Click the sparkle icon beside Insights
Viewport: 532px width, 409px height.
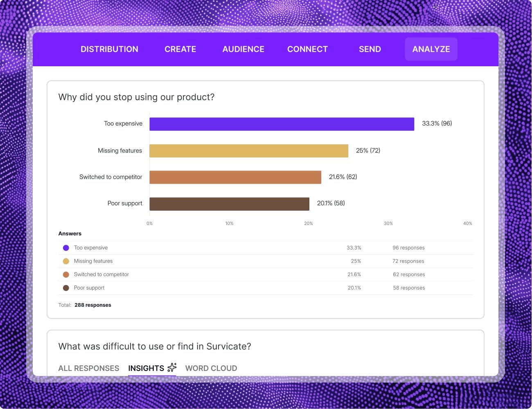(x=172, y=367)
